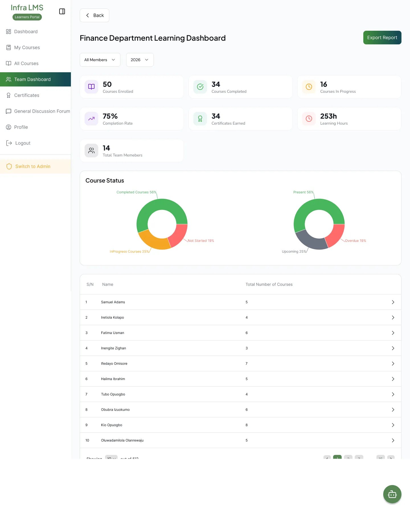Open the chatbot assistant floating button
This screenshot has height=532, width=410.
click(392, 494)
